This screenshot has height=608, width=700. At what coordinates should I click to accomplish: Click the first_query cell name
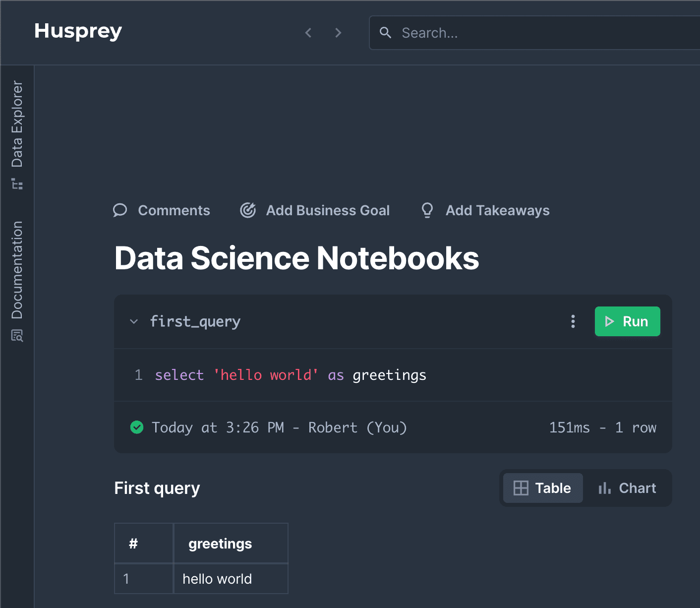click(195, 321)
